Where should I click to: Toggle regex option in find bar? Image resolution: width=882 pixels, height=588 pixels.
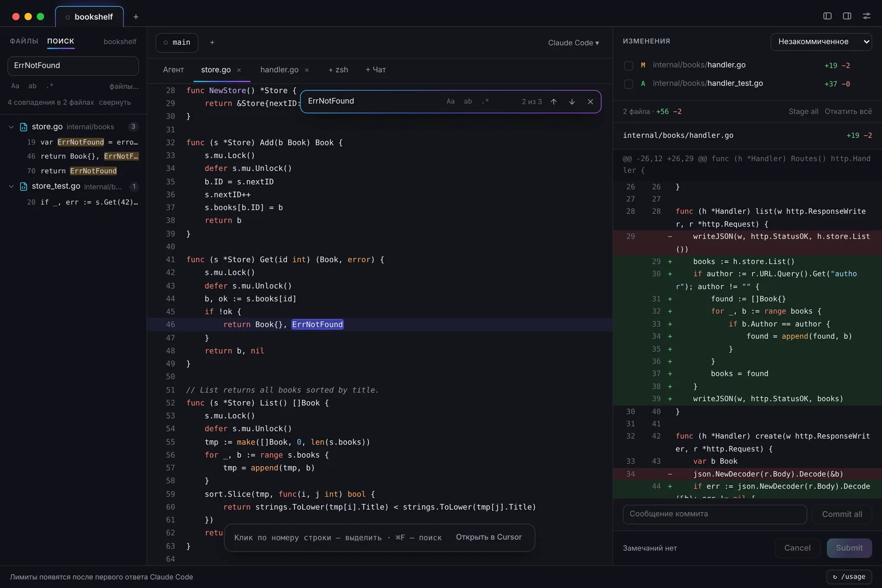[x=485, y=101]
